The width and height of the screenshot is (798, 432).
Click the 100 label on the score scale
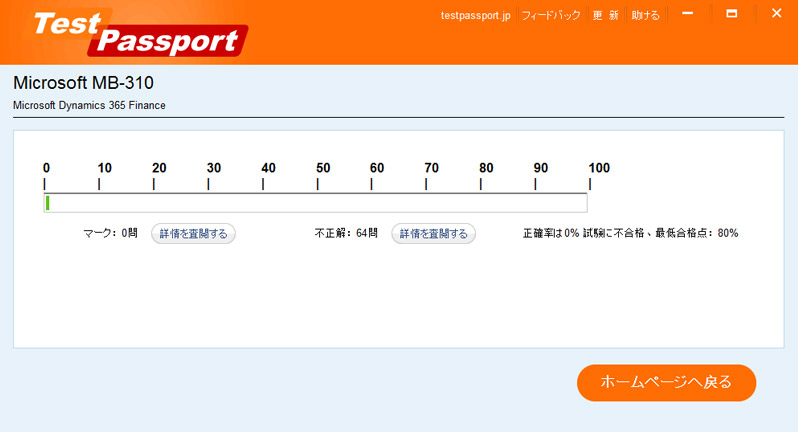tap(598, 168)
